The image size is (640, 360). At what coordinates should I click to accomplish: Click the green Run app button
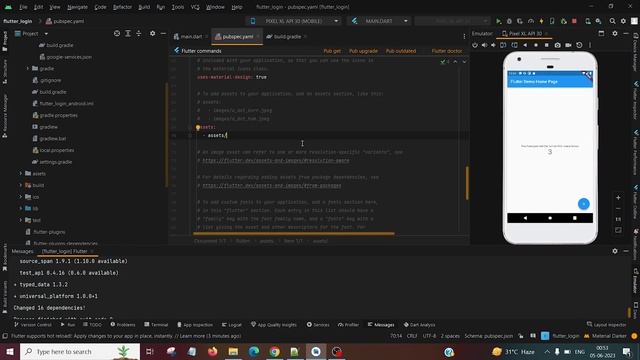[498, 21]
